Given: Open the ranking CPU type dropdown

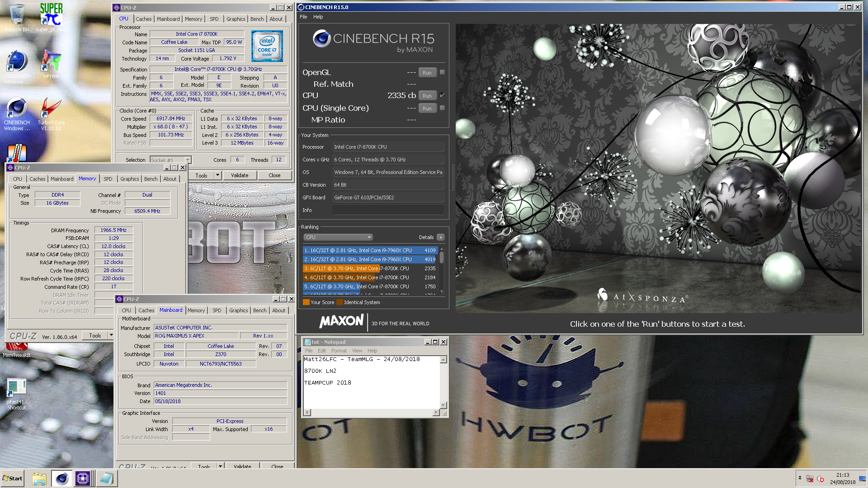Looking at the screenshot, I should [x=338, y=237].
